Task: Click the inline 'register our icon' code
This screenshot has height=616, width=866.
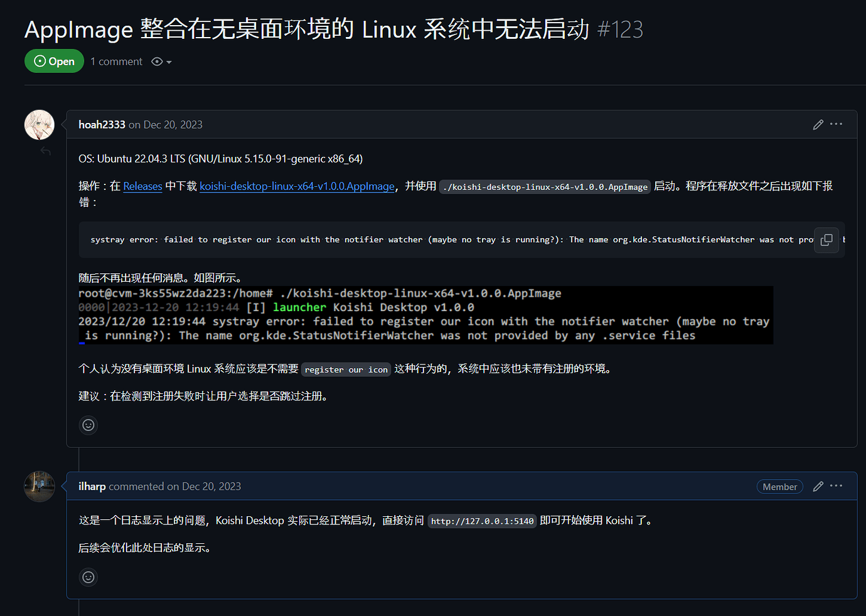Action: pyautogui.click(x=346, y=369)
